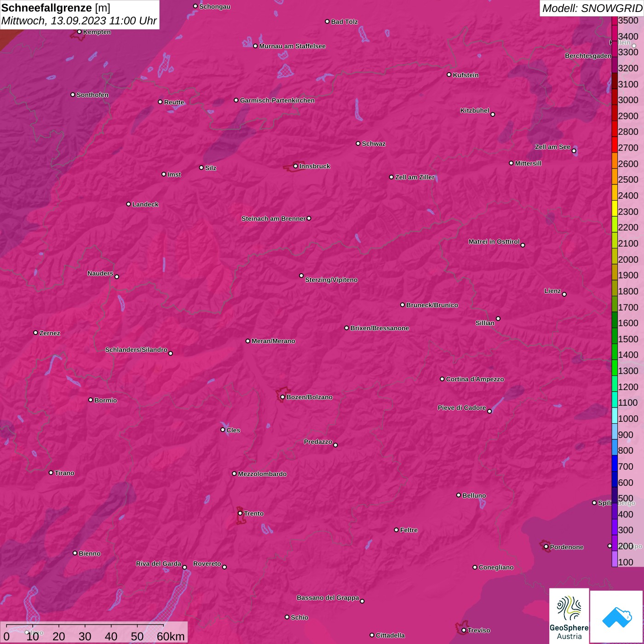Select the Cortina d'Ampezzo marker dot
This screenshot has height=644, width=644.
[442, 379]
